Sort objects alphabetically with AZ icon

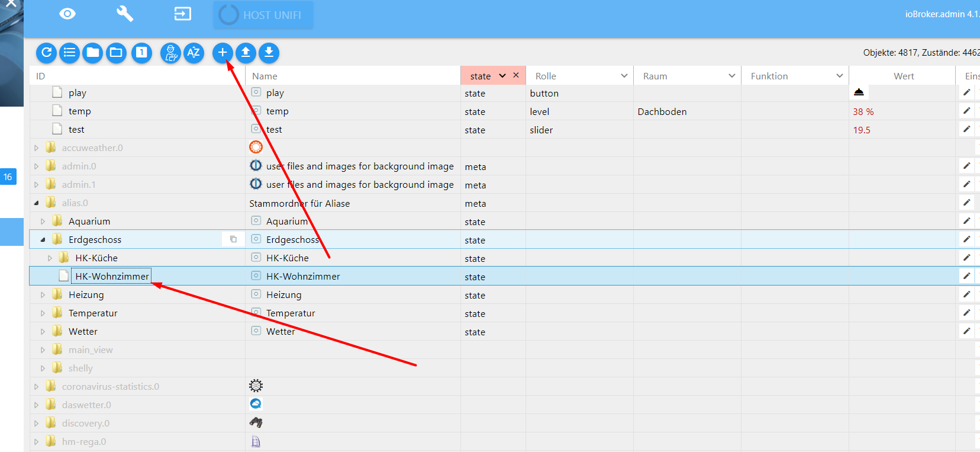pos(194,53)
